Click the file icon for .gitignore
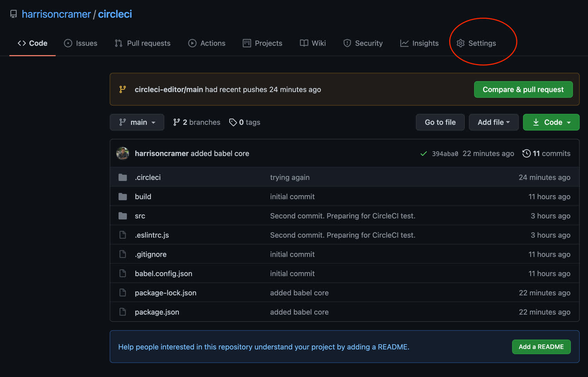588x377 pixels. (x=123, y=254)
